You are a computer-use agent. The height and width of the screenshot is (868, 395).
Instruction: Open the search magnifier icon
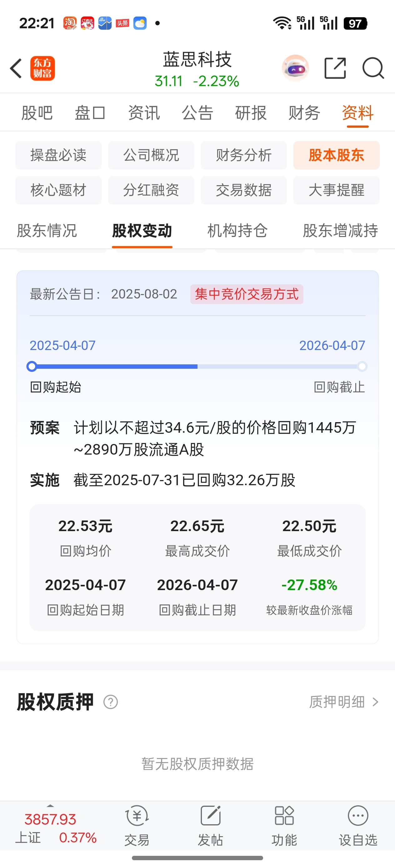pos(373,68)
